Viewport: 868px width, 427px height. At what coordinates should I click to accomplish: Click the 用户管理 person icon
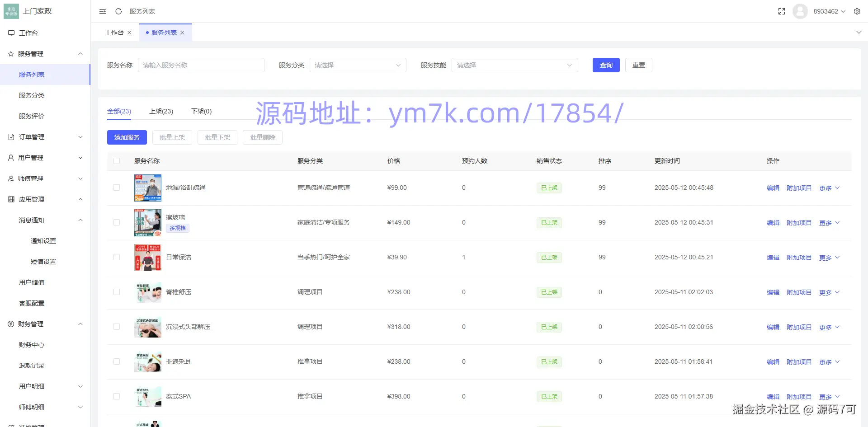pyautogui.click(x=11, y=158)
